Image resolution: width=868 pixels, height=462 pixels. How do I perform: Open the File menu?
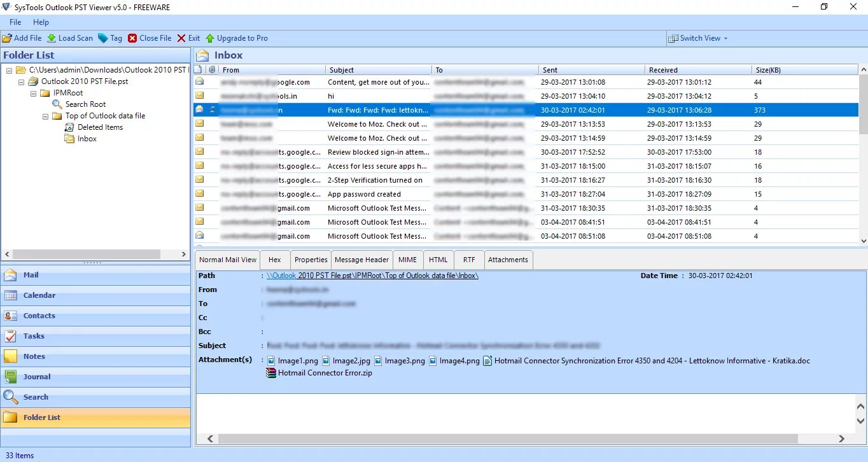(15, 22)
